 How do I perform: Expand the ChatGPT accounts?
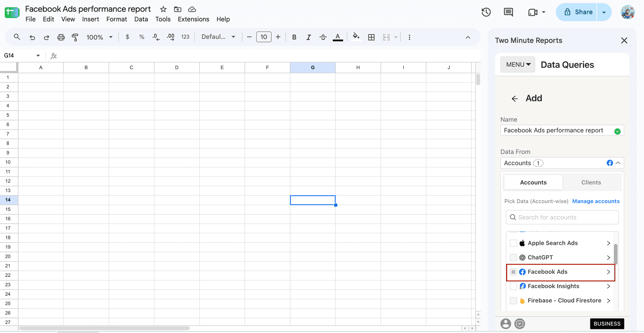(608, 258)
